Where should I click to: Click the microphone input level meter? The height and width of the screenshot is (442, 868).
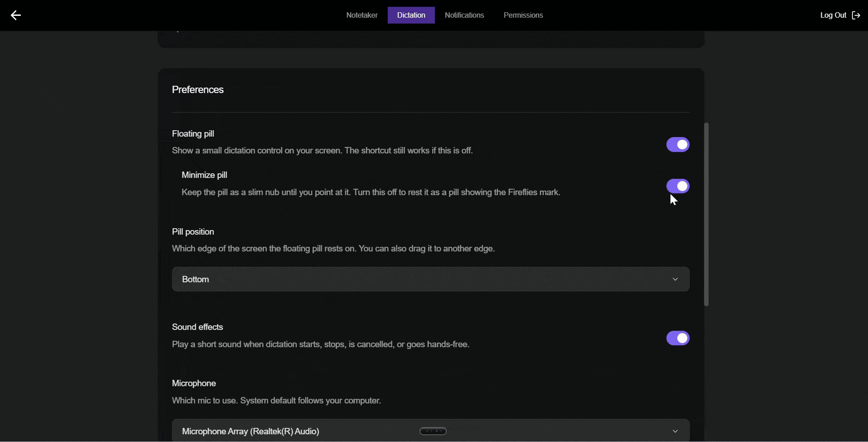[433, 431]
